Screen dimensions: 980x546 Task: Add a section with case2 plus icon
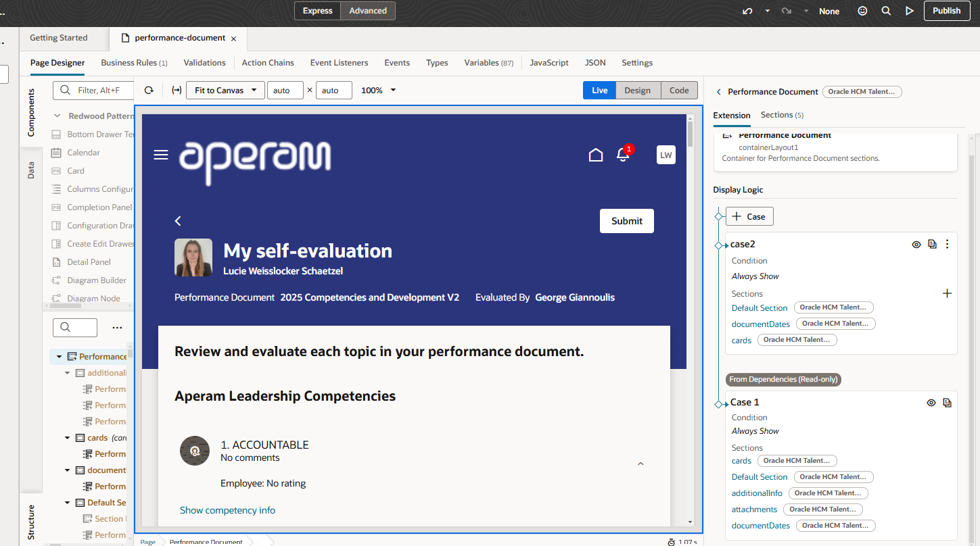tap(947, 293)
